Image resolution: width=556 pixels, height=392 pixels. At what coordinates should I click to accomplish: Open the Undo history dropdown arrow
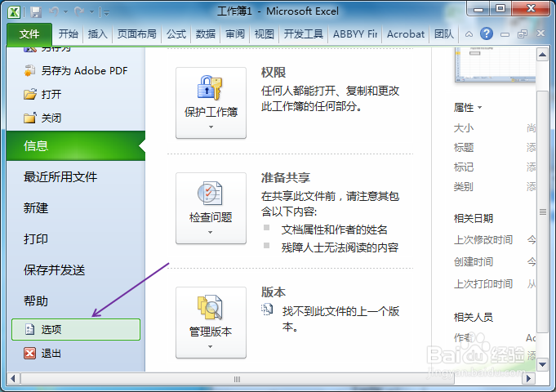pyautogui.click(x=65, y=12)
